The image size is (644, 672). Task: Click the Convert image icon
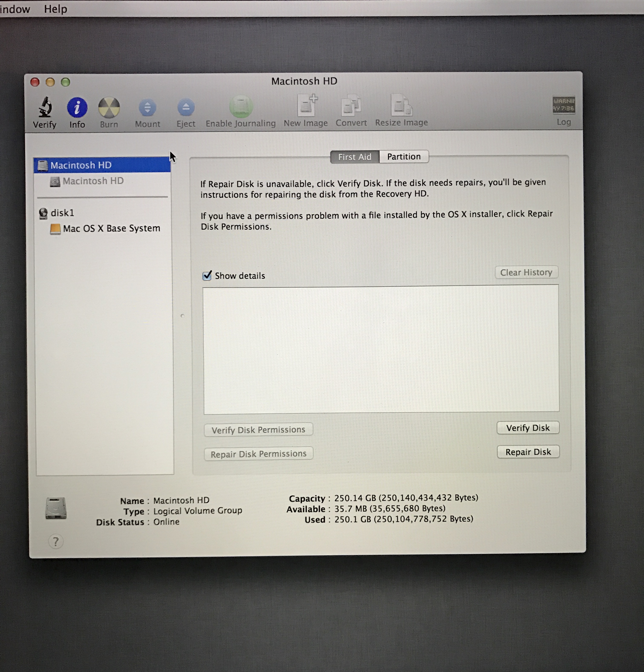click(351, 106)
